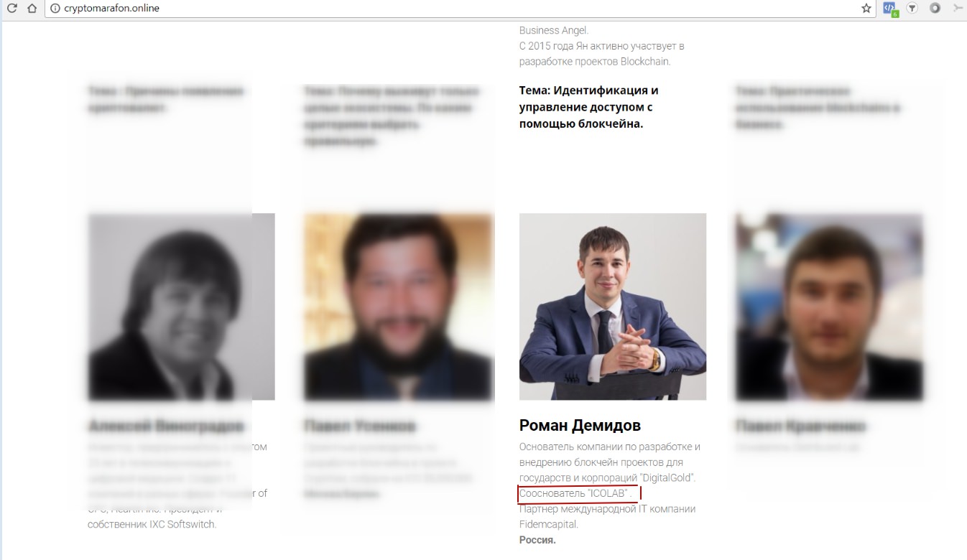Click the Павел Усенков name heading

pyautogui.click(x=360, y=426)
